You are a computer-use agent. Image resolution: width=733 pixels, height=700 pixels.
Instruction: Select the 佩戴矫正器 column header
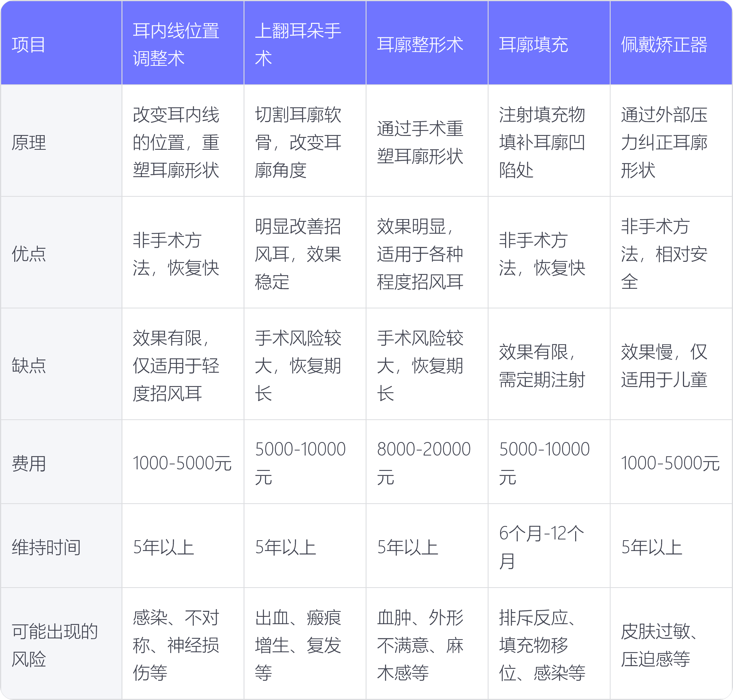[671, 43]
